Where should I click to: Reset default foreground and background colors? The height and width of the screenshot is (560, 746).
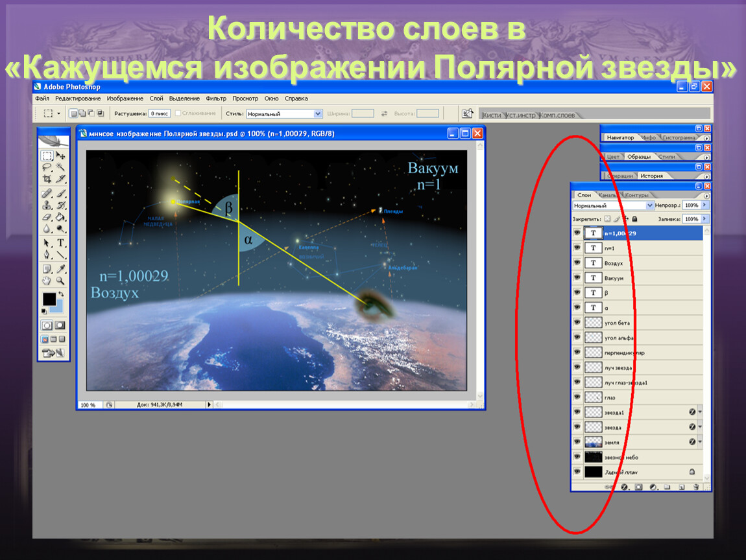[x=44, y=311]
